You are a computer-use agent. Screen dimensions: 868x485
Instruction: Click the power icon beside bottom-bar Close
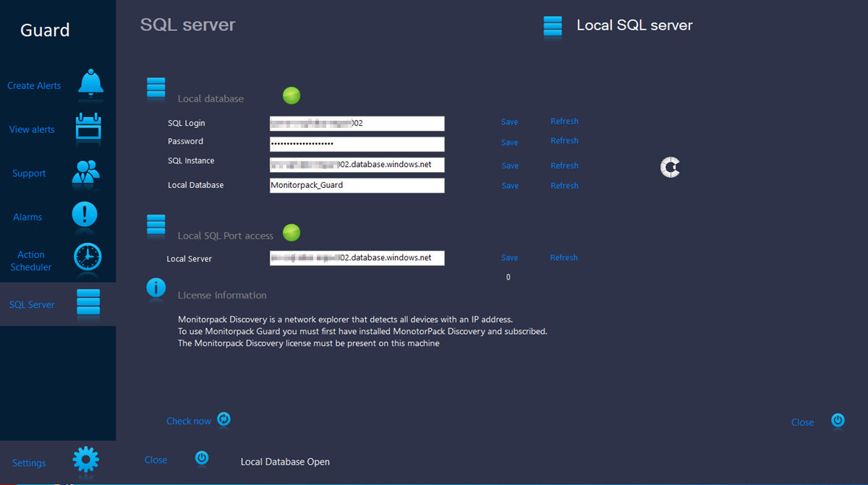pyautogui.click(x=202, y=458)
